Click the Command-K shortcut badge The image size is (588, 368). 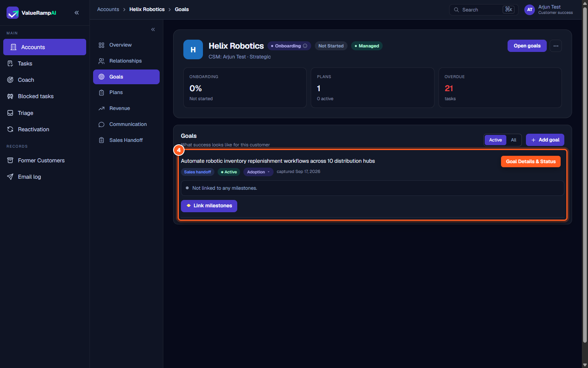click(x=508, y=9)
